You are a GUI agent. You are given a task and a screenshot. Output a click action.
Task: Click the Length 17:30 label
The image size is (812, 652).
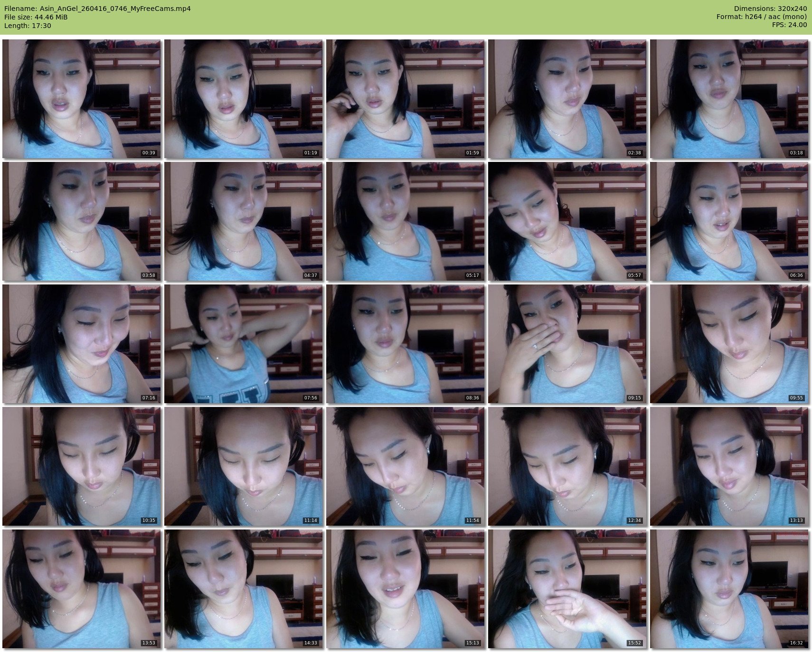click(x=28, y=26)
